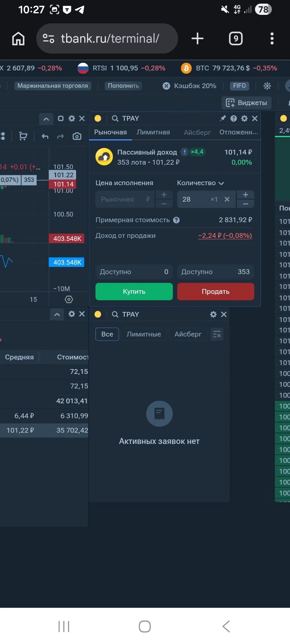Increase quantity with plus button
Screen dimensions: 290x644
click(245, 195)
